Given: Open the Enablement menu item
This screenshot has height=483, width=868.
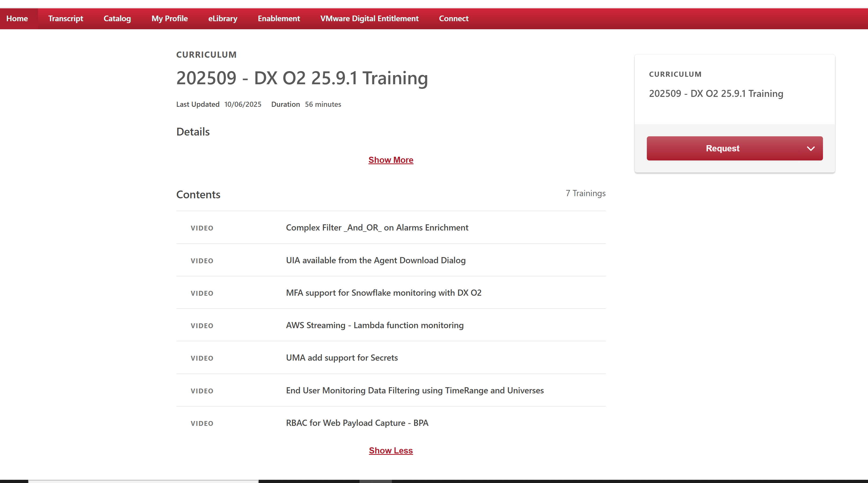Looking at the screenshot, I should pos(279,19).
